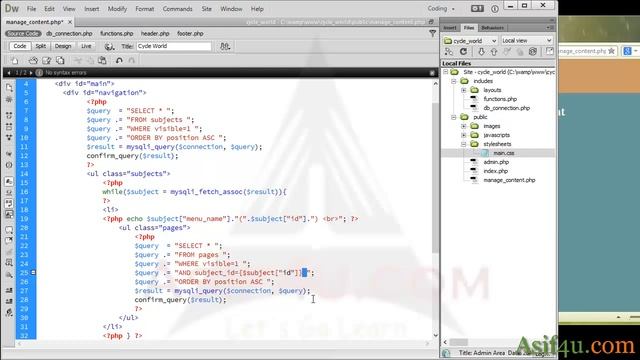The height and width of the screenshot is (360, 640).
Task: Click the Put Files up-arrow icon
Action: [x=494, y=51]
